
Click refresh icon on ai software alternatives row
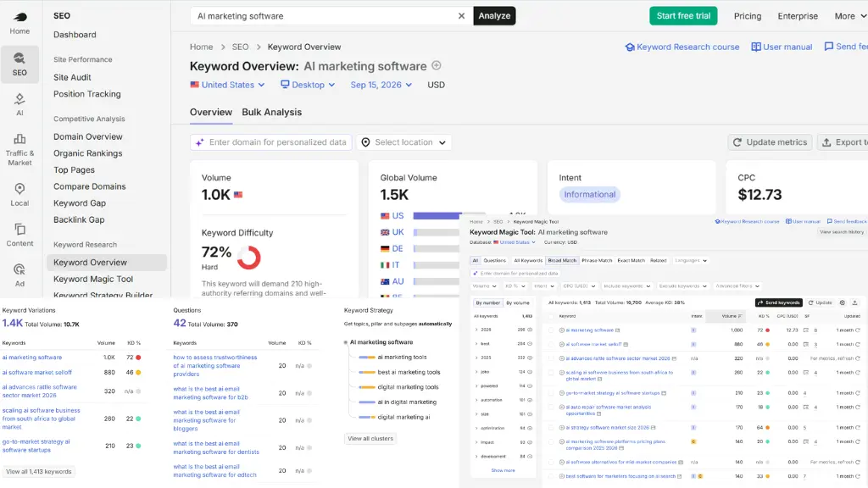pyautogui.click(x=858, y=462)
